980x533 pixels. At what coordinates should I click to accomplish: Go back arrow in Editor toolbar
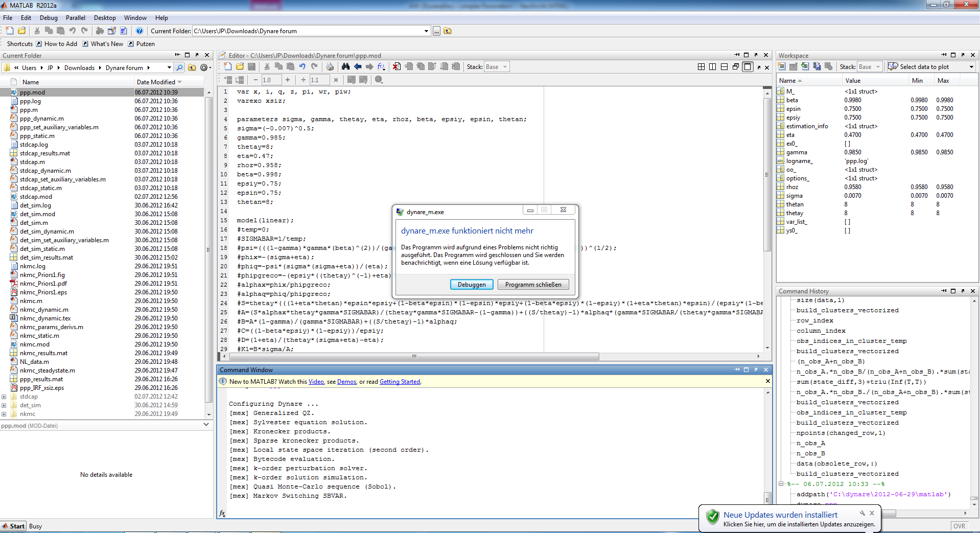pyautogui.click(x=358, y=67)
